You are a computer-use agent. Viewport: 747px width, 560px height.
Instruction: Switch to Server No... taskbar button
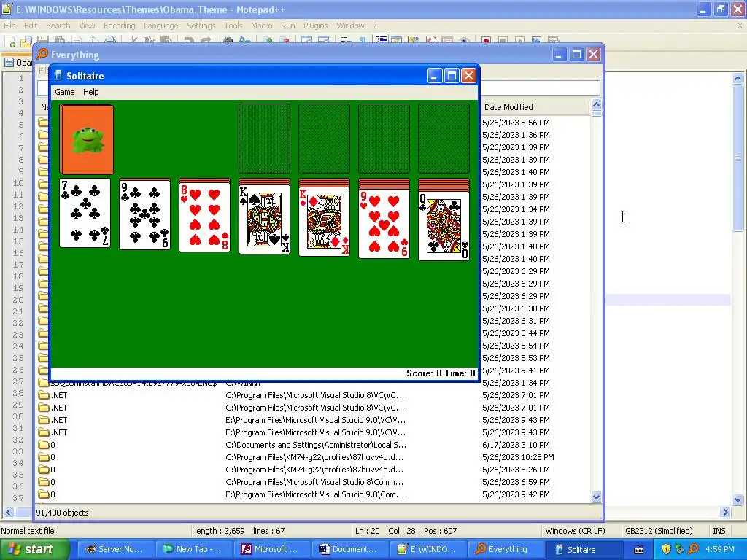pyautogui.click(x=115, y=549)
